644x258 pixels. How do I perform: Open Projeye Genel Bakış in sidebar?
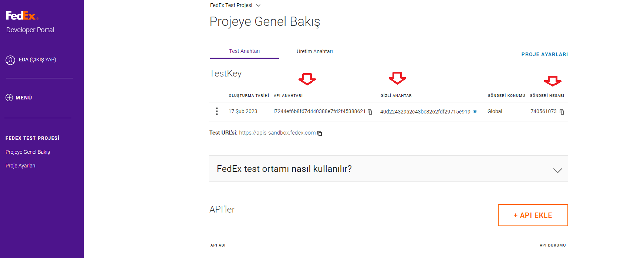(28, 152)
